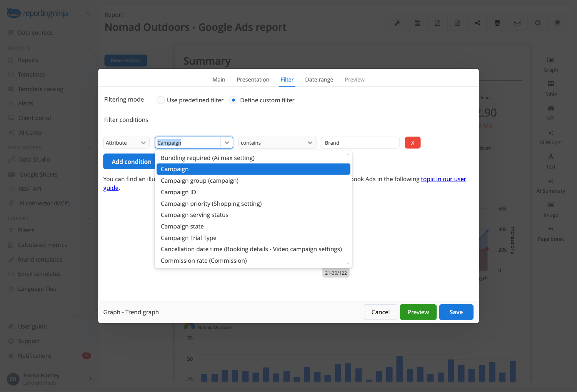Add a KPI widget from right panel
The image size is (577, 392).
[551, 113]
